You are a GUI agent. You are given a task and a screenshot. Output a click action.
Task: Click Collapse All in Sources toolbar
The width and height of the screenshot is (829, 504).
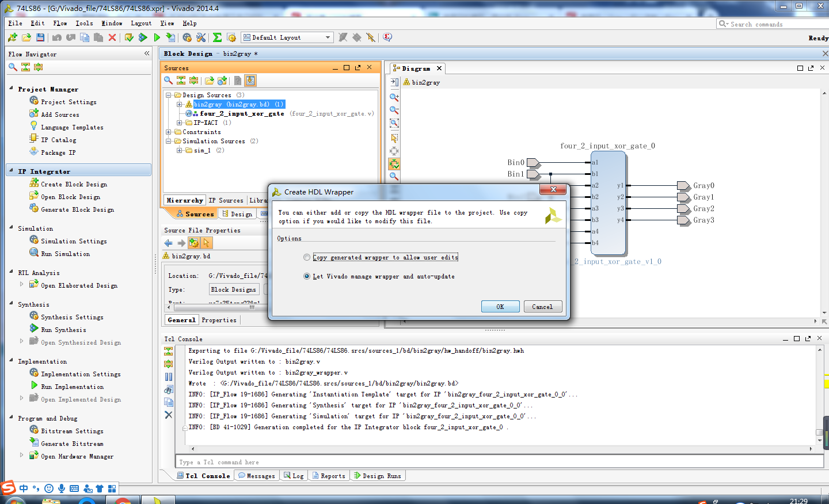point(181,81)
